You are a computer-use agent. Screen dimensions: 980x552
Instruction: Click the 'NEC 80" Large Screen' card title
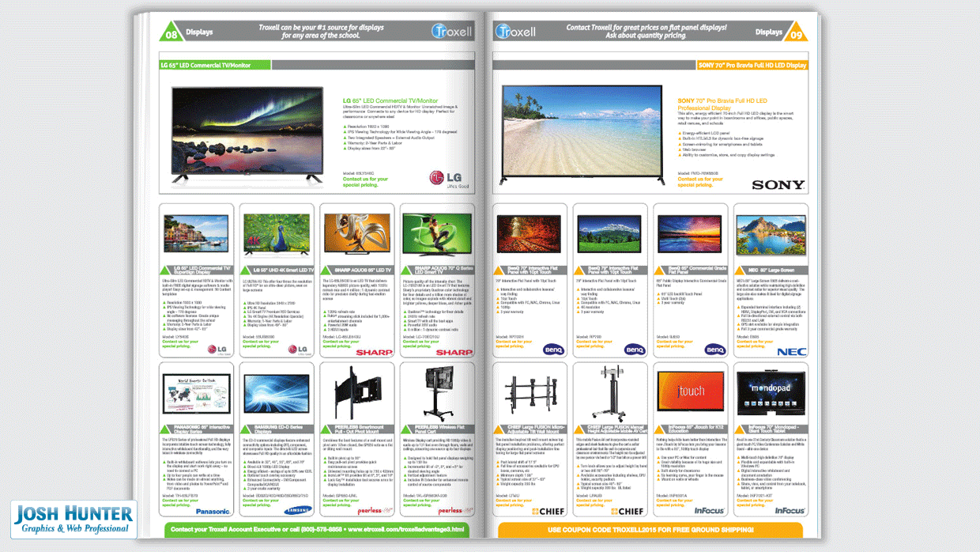coord(771,270)
